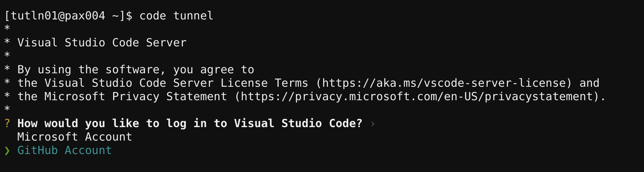This screenshot has height=172, width=644.
Task: Click the 'Microsoft Privacy Statement' text
Action: point(136,96)
